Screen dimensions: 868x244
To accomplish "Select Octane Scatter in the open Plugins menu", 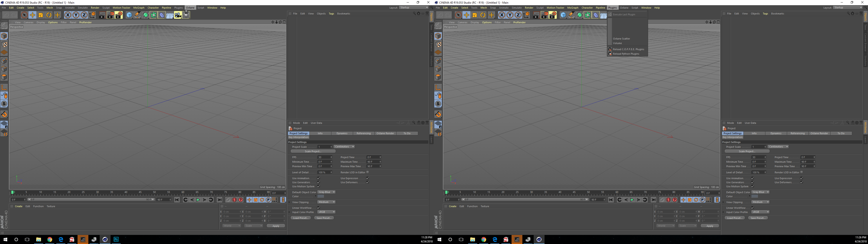I will tap(621, 39).
